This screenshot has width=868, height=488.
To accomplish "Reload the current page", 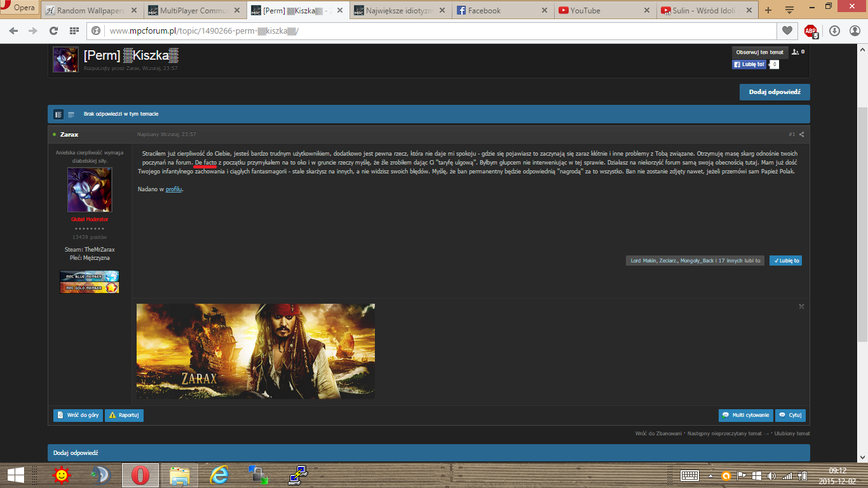I will (x=53, y=30).
